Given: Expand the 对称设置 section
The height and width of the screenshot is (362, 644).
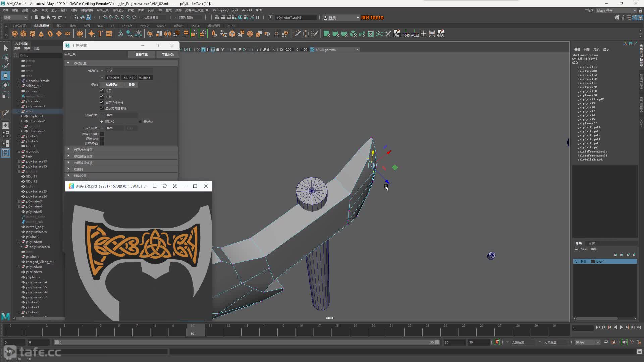Looking at the screenshot, I should tap(68, 176).
